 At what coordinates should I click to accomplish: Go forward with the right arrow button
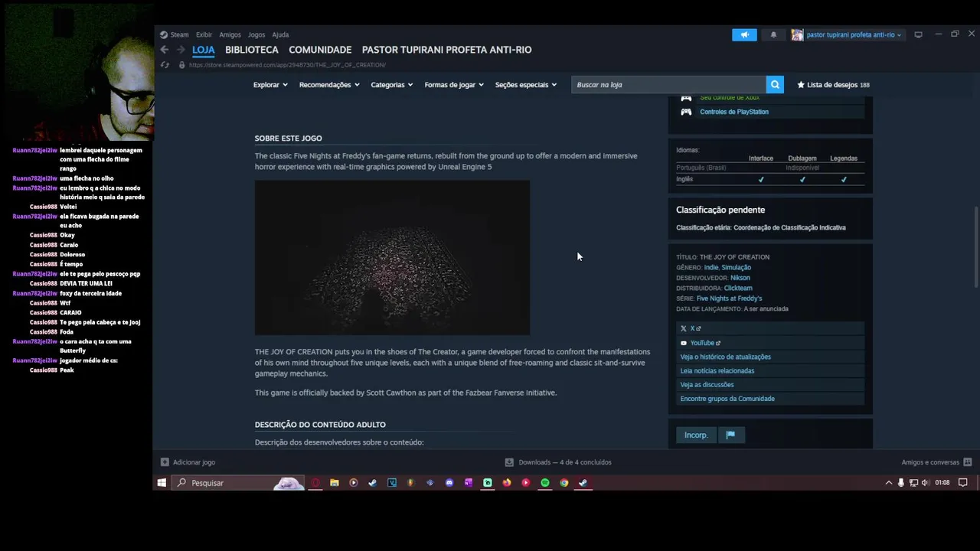181,50
